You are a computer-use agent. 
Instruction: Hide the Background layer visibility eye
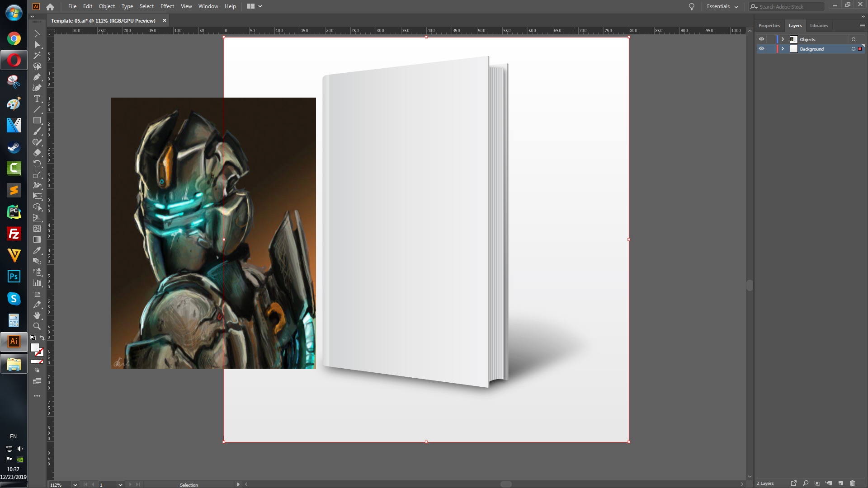coord(761,49)
